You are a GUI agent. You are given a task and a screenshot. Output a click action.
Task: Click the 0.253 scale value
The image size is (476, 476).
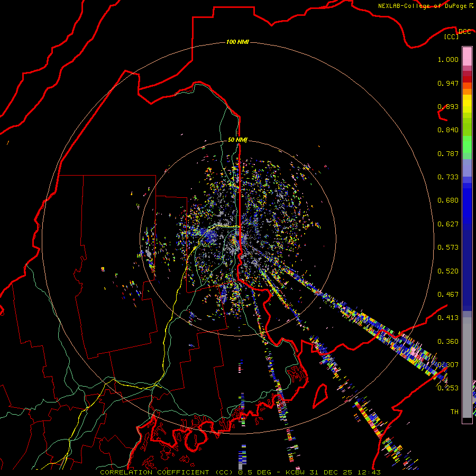tap(448, 388)
